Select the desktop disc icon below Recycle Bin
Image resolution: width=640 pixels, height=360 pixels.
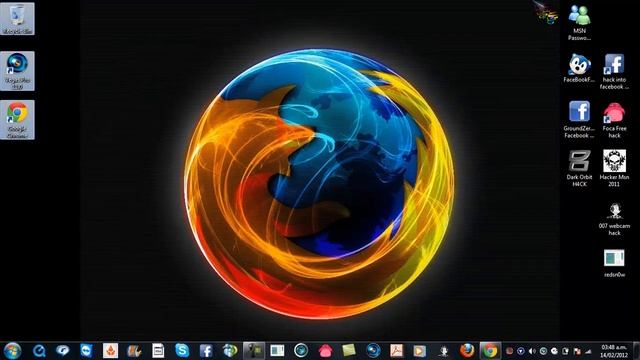coord(17,71)
